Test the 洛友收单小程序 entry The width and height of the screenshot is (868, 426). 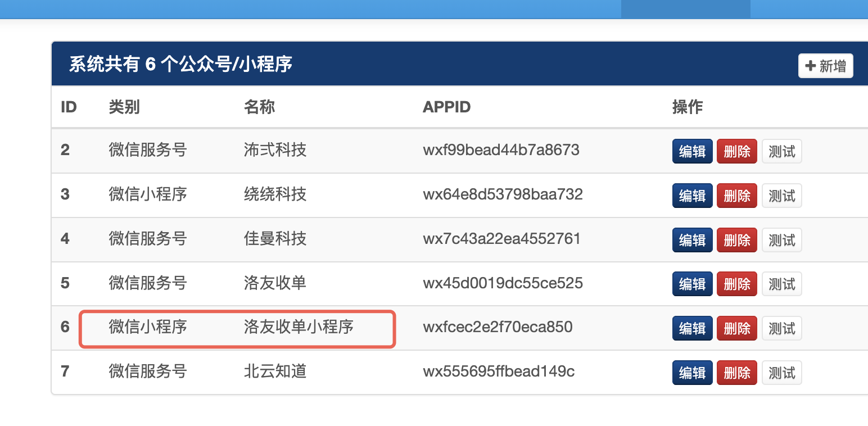[781, 328]
